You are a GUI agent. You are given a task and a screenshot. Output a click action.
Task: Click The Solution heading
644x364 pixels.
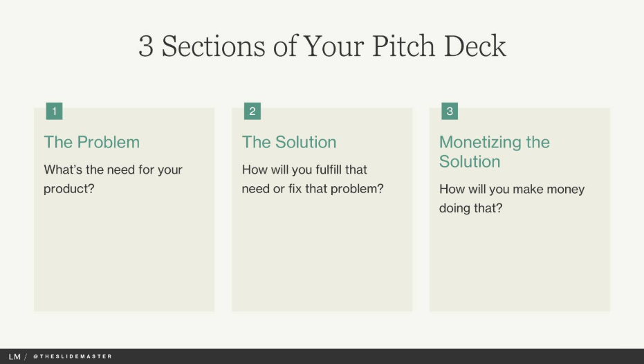[x=289, y=142]
